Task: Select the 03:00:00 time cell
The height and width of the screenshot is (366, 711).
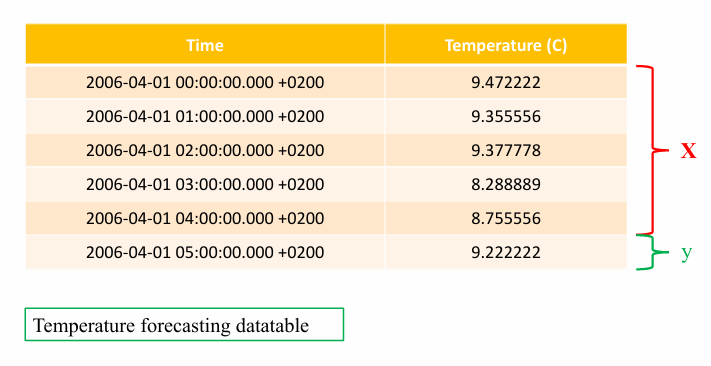Action: tap(205, 184)
